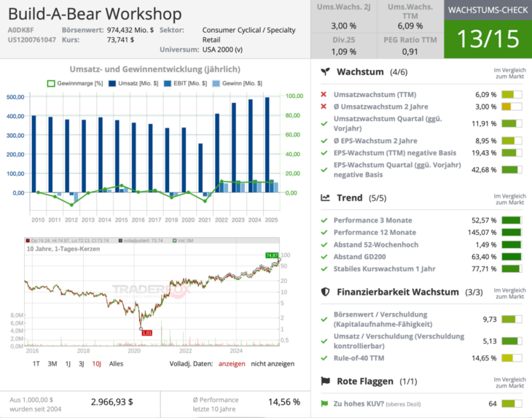Click checkmark beside Umsatz / Verschuldung
Viewport: 532px width, 418px height.
[x=324, y=341]
